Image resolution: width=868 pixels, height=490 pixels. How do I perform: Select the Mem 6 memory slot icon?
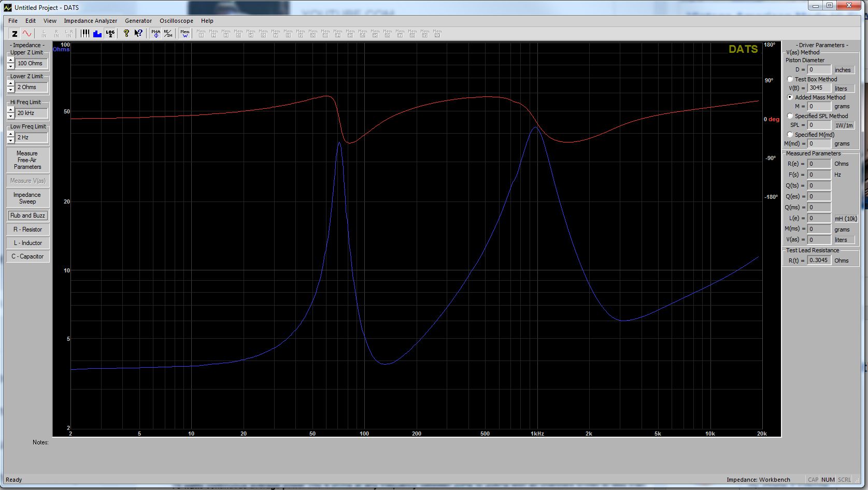coord(263,34)
